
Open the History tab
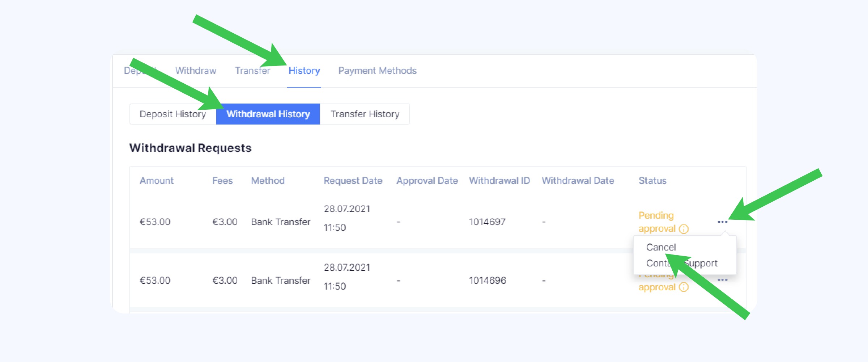point(304,71)
